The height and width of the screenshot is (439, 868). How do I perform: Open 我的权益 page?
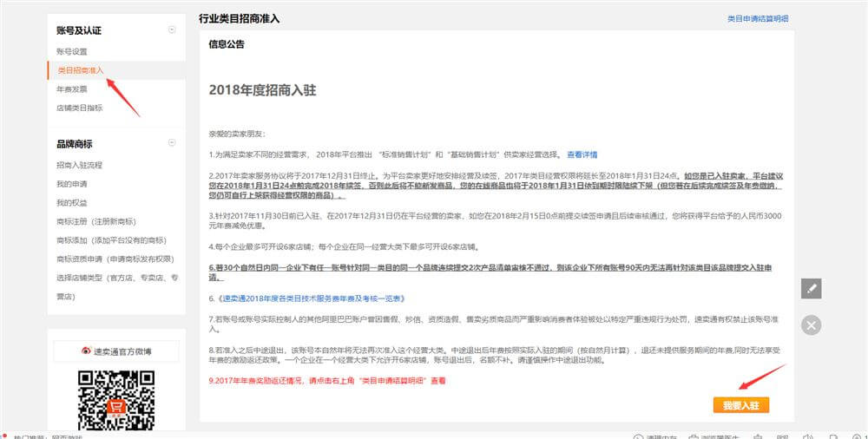[72, 202]
